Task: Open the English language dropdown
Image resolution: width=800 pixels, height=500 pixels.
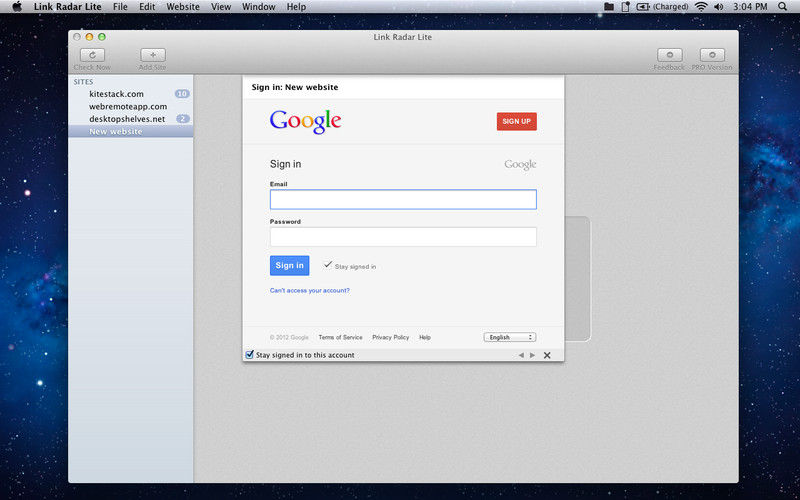Action: [510, 337]
